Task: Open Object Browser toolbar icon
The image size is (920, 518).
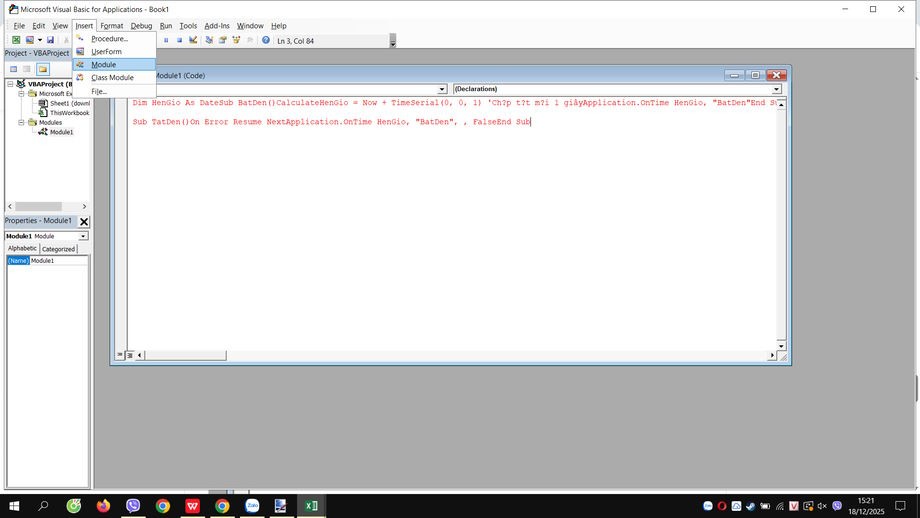Action: [x=236, y=40]
